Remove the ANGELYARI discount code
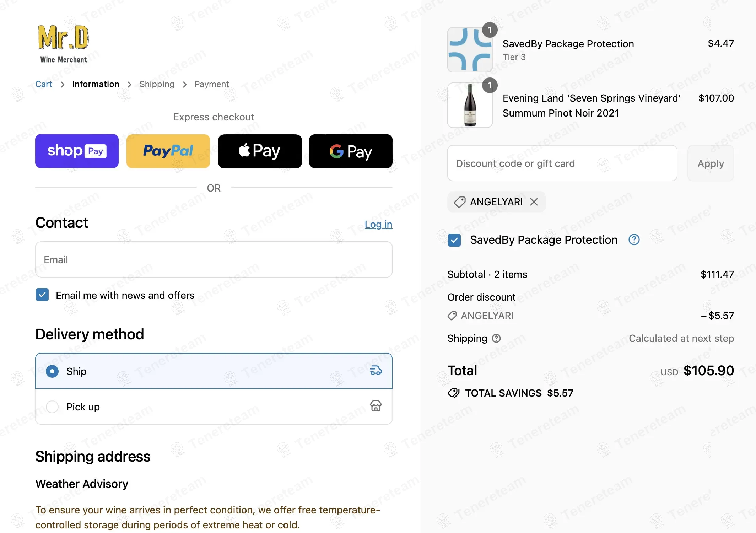 534,202
